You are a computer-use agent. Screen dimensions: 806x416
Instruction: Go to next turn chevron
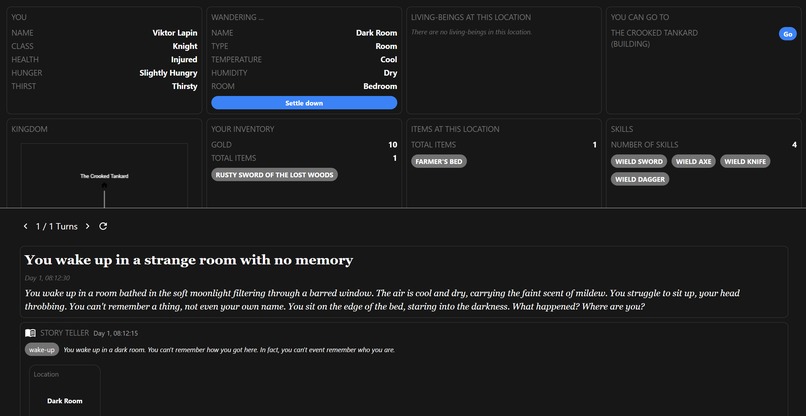(87, 226)
